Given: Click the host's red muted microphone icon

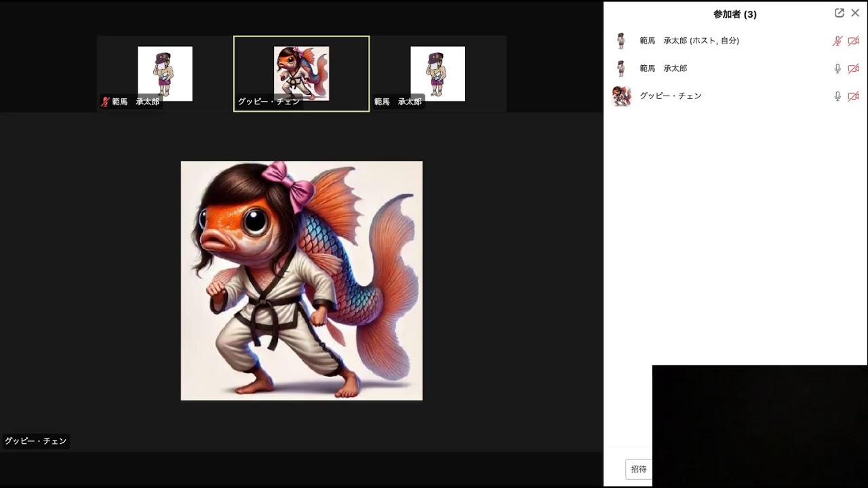Looking at the screenshot, I should (x=837, y=41).
